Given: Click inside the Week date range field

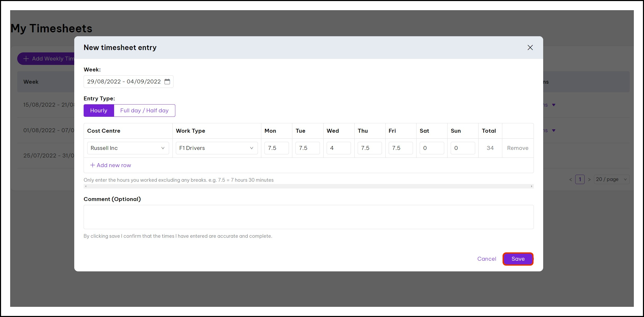Looking at the screenshot, I should pos(124,82).
